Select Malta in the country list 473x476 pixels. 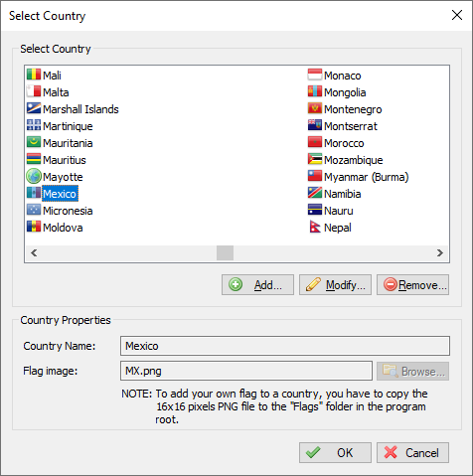(56, 92)
